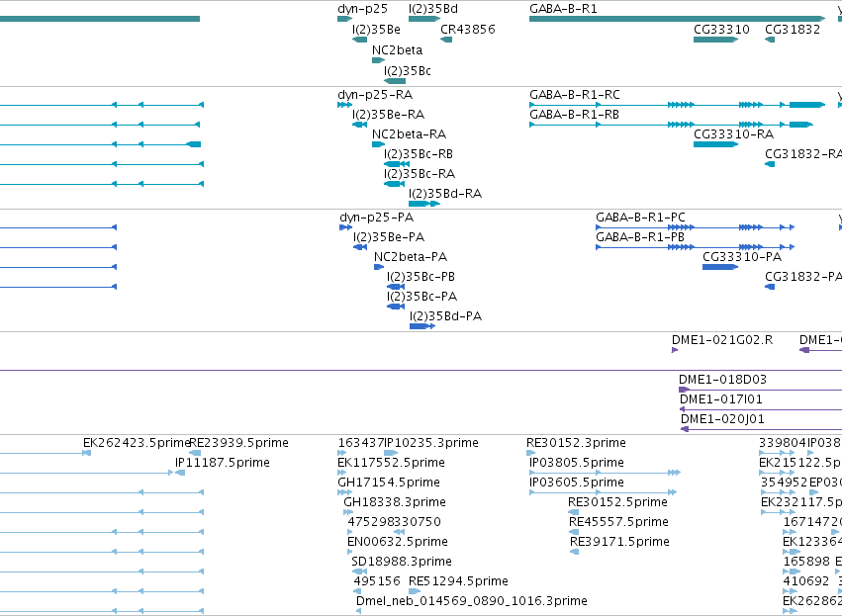Click EST labeled 495156

point(377,581)
